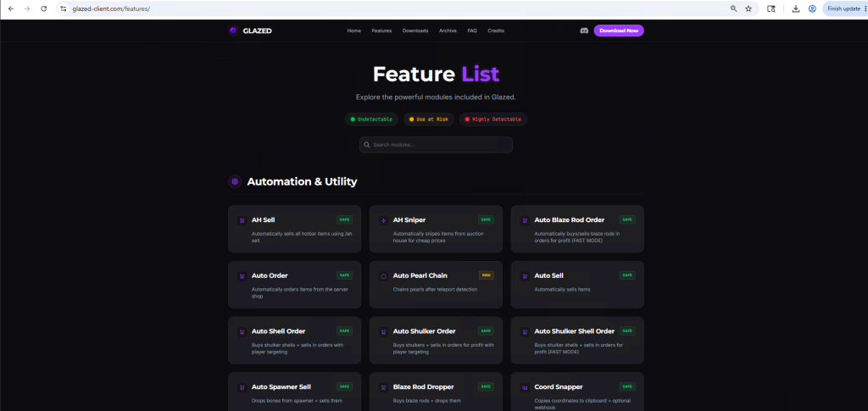Click the SAFE badge on Coord Snapper

click(627, 386)
